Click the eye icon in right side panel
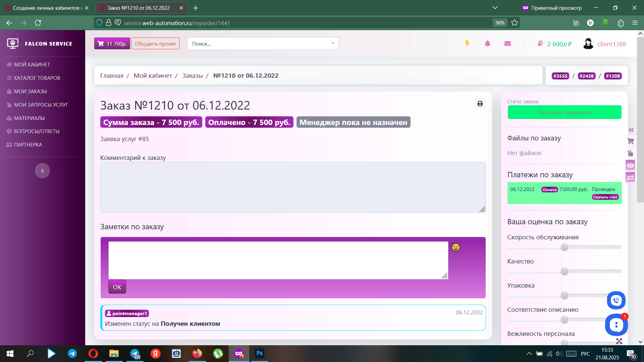 click(x=631, y=165)
